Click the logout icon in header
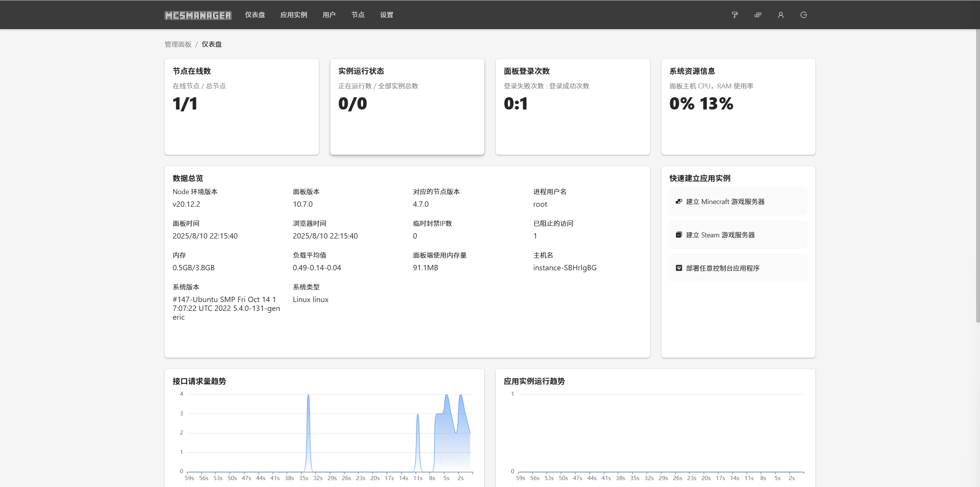Screen dimensions: 980x487 pyautogui.click(x=804, y=15)
